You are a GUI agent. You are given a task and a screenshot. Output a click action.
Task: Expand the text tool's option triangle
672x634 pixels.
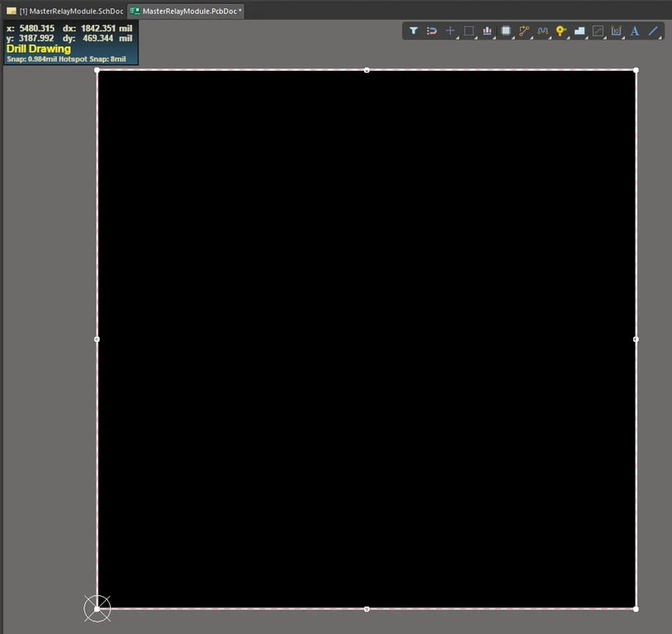click(x=641, y=36)
